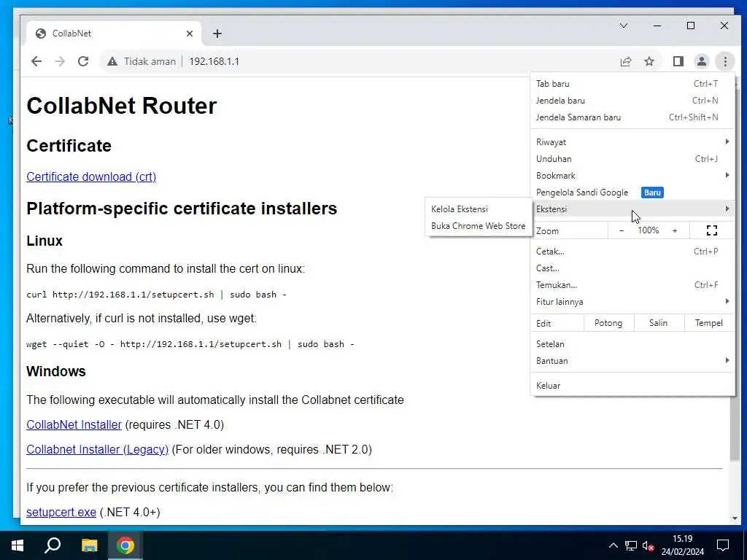747x560 pixels.
Task: Open the profile avatar icon
Action: (x=701, y=61)
